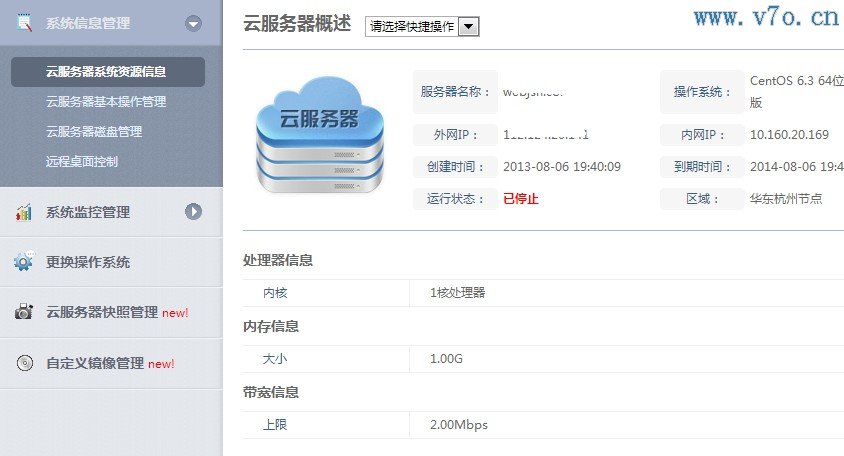The width and height of the screenshot is (844, 456).
Task: Click the 自定义镜像管理 sidebar label
Action: [x=95, y=363]
